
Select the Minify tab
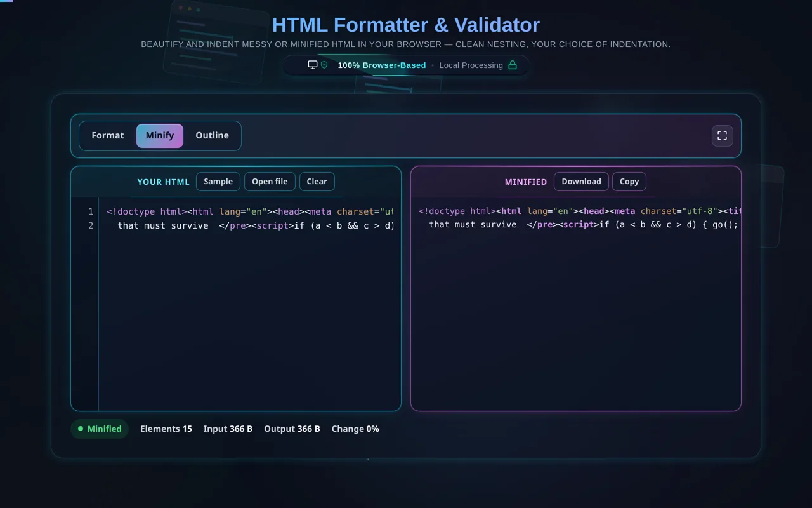160,135
